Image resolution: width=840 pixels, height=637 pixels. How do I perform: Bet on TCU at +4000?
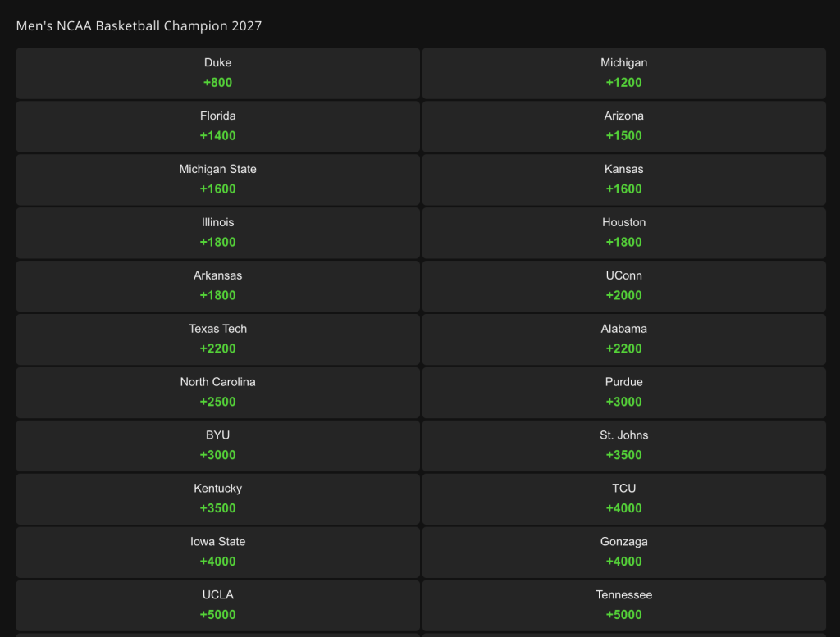coord(623,499)
